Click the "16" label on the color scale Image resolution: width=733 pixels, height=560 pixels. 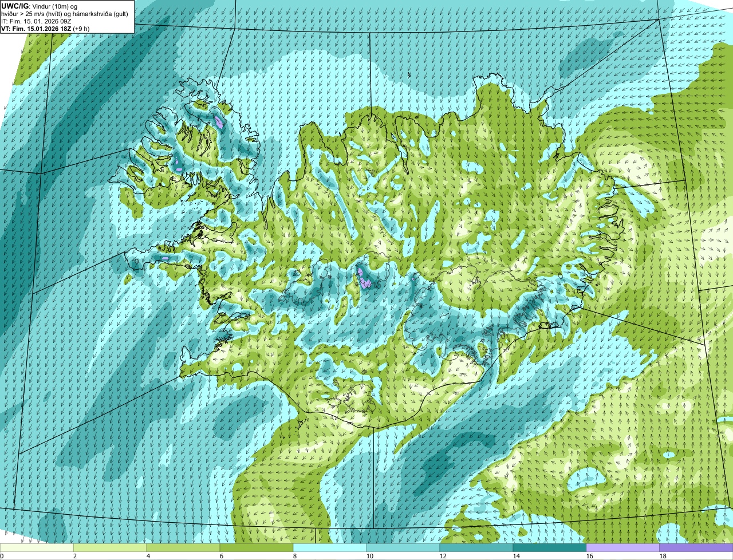click(x=590, y=556)
